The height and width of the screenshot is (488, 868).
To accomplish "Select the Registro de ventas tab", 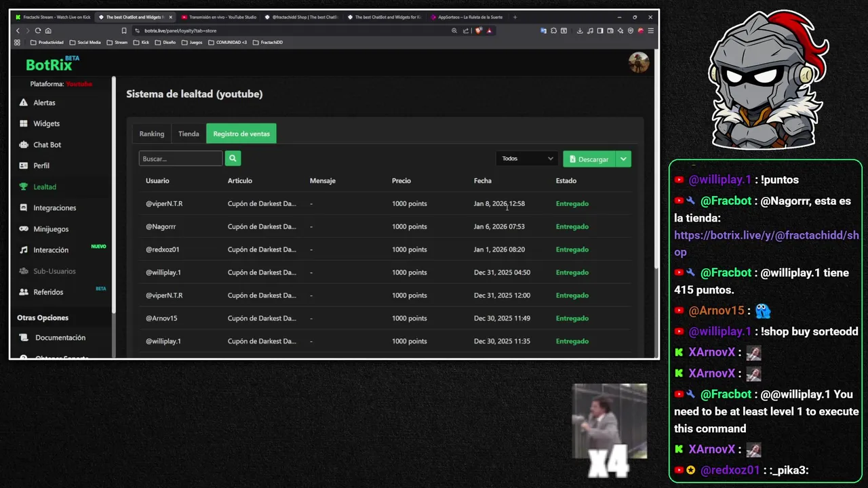I will click(241, 134).
